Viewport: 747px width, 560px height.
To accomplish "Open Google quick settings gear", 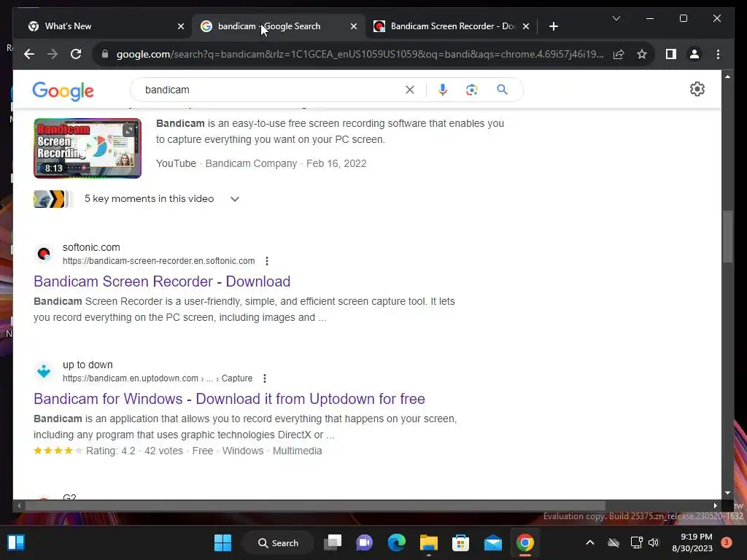I will click(697, 89).
